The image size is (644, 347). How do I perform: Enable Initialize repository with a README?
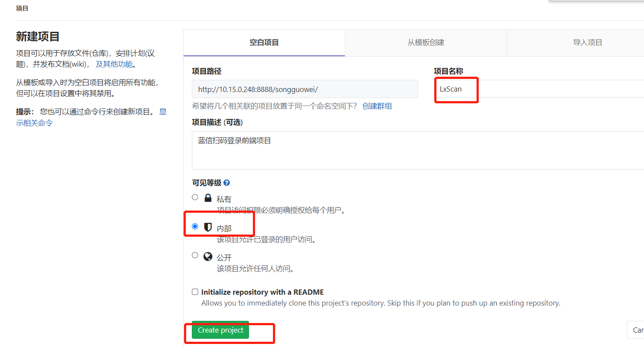195,292
